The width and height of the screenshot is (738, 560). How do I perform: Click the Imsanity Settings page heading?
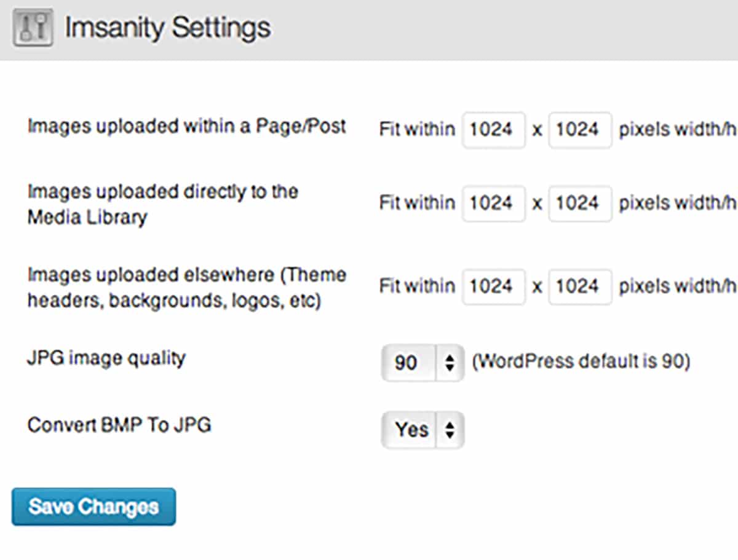click(167, 28)
